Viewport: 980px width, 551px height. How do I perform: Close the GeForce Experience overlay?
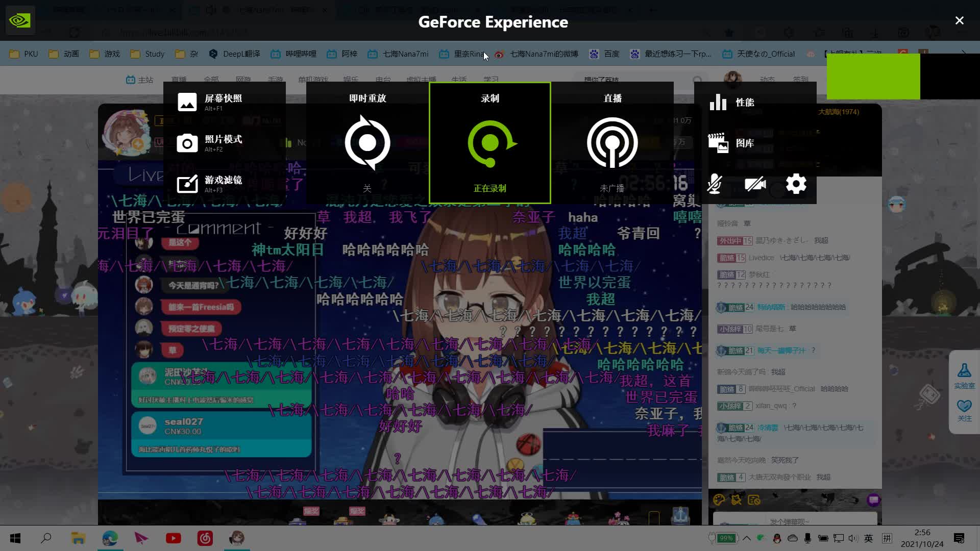pos(960,20)
